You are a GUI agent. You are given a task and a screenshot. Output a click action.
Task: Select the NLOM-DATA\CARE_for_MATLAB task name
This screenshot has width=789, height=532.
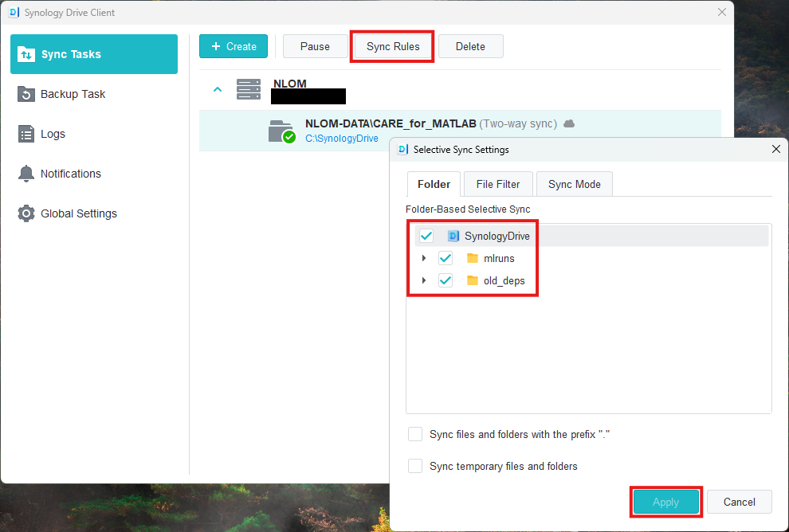(x=391, y=123)
